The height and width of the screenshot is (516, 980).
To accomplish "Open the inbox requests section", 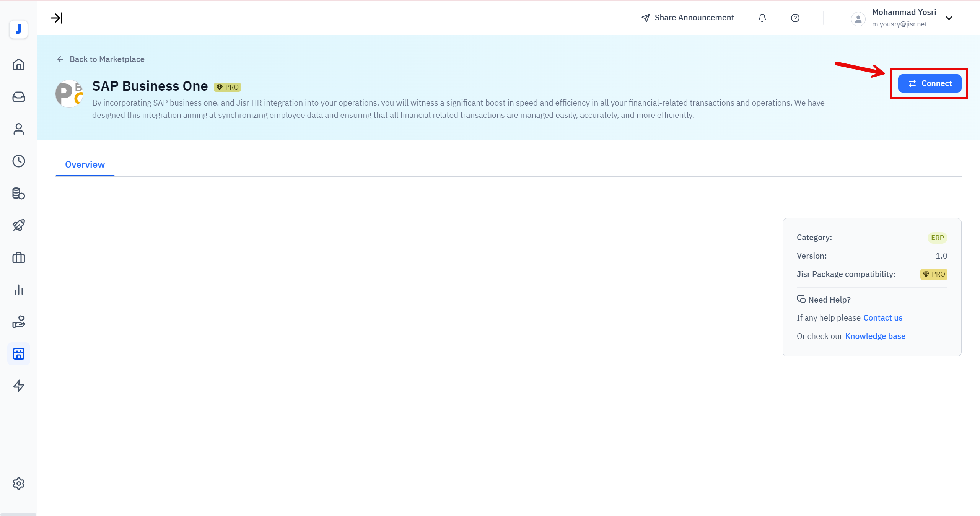I will tap(18, 97).
